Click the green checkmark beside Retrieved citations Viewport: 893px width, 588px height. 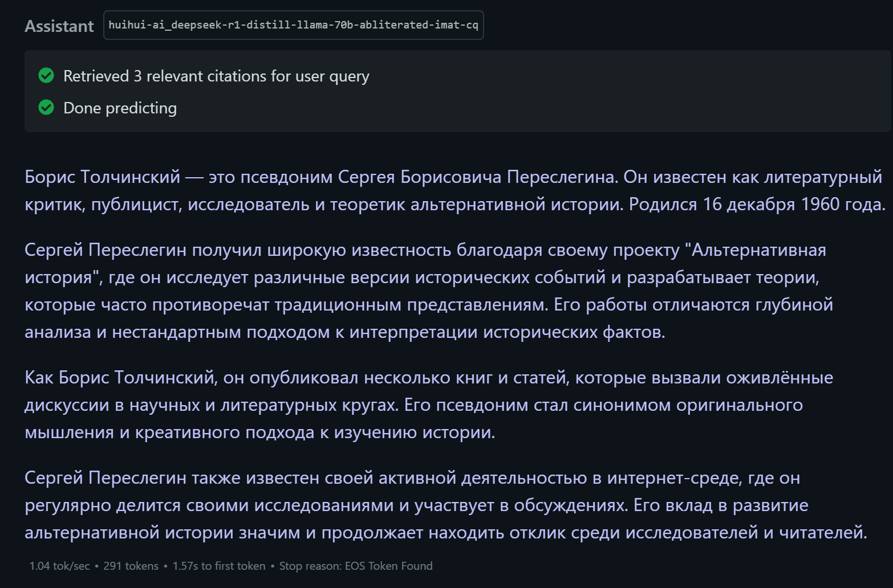tap(46, 76)
